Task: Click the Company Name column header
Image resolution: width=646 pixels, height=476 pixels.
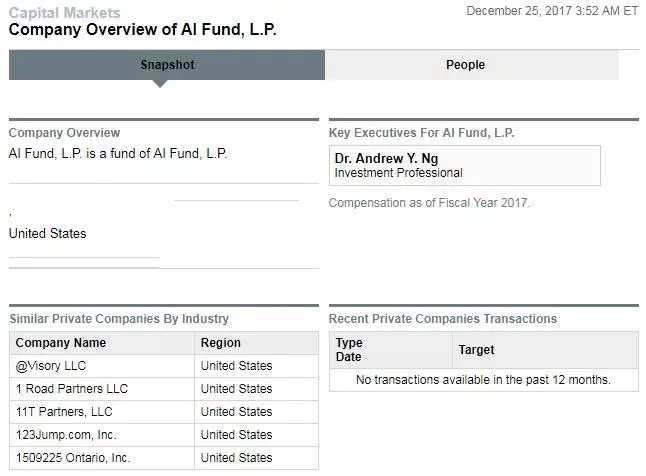Action: (x=61, y=342)
